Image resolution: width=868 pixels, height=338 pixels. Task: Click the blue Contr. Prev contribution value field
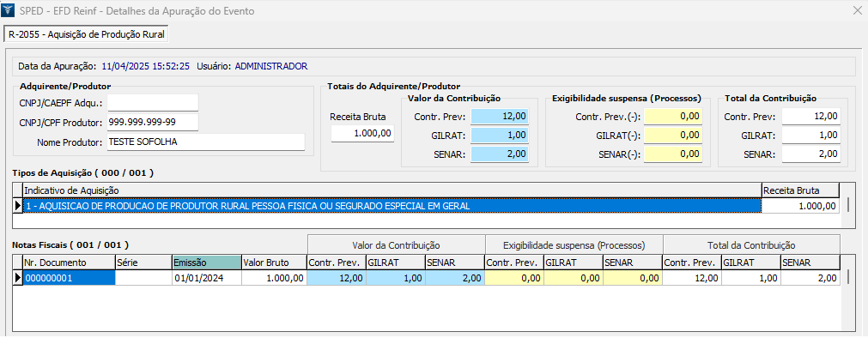500,117
